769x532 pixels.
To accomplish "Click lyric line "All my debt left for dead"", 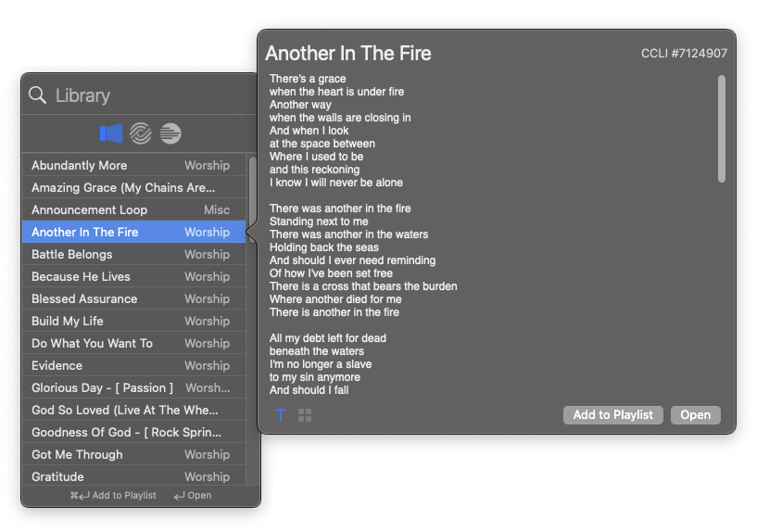I will 328,338.
